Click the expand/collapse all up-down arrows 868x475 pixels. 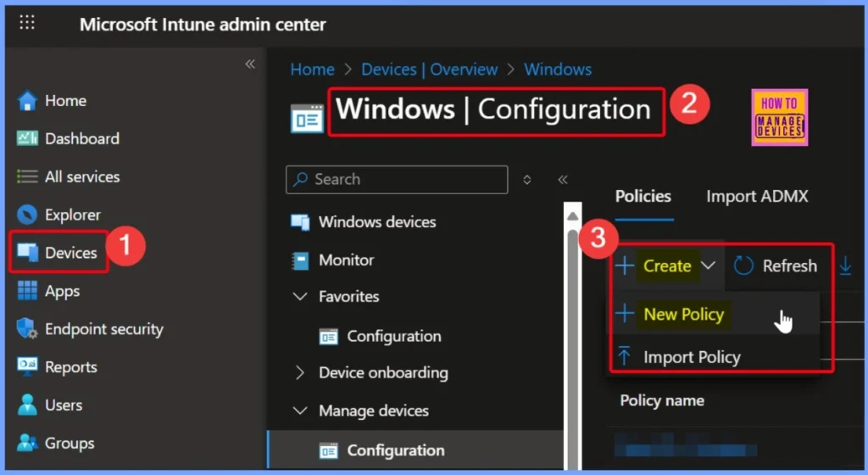527,179
